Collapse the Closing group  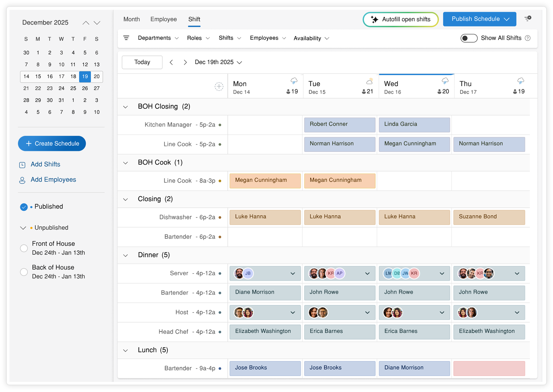(125, 200)
